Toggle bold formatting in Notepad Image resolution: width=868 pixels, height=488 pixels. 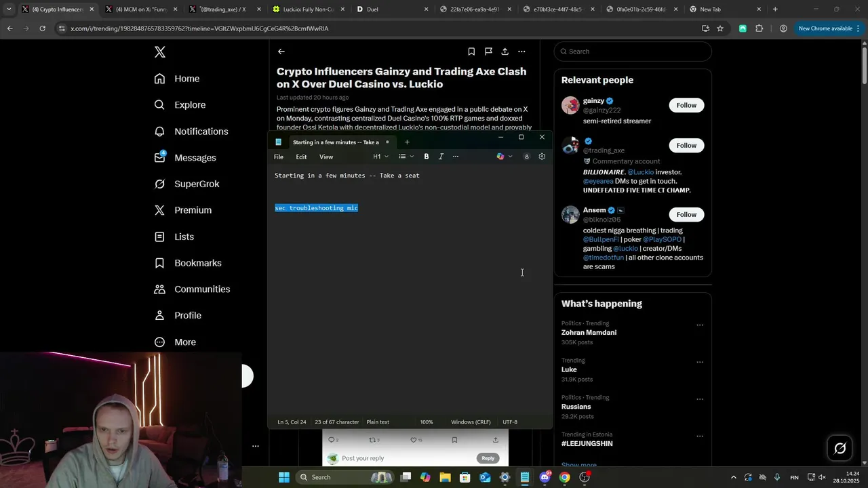pos(427,157)
